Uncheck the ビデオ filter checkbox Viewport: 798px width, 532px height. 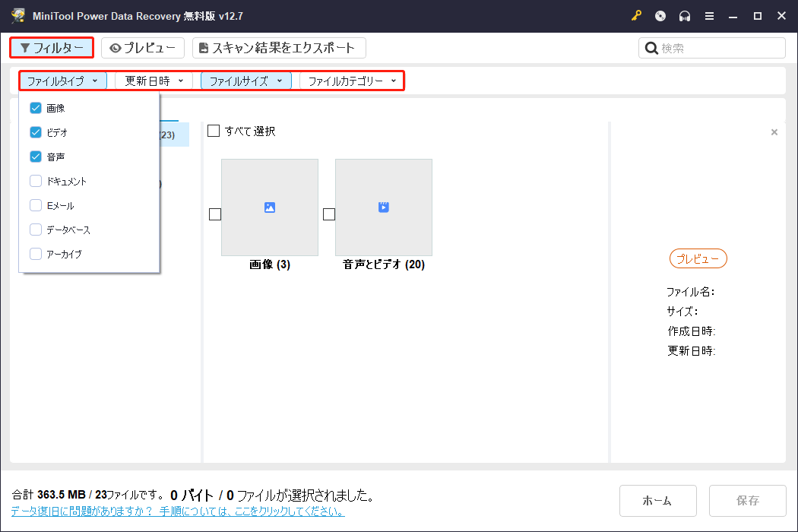click(x=34, y=131)
